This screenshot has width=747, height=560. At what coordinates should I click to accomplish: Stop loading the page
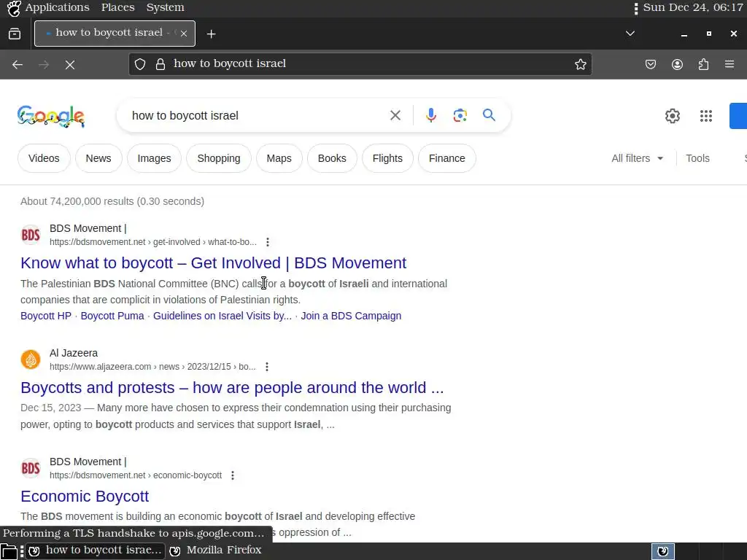point(70,64)
